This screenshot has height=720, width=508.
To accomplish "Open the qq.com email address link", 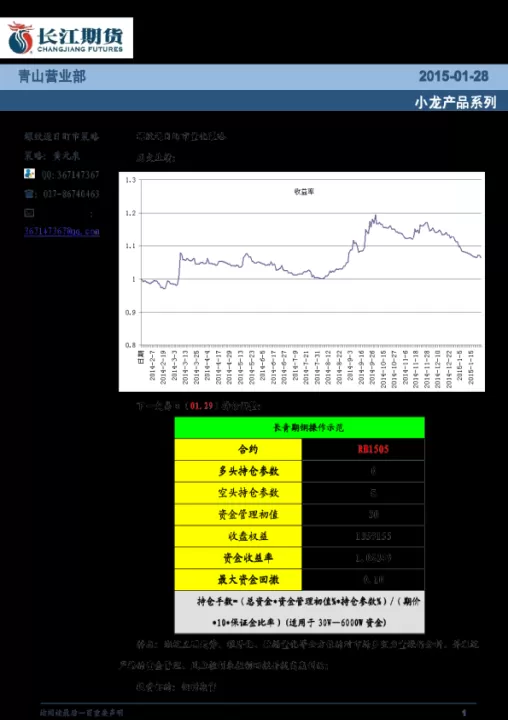I will tap(62, 231).
